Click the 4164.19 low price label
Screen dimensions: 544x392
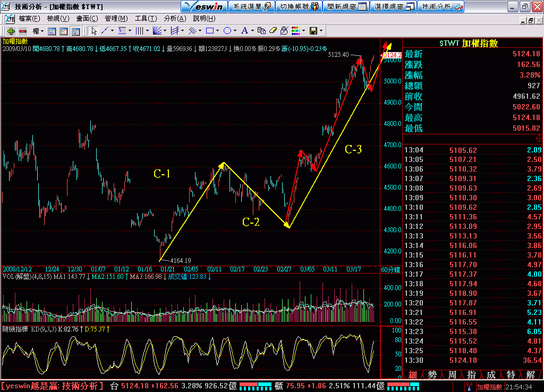pyautogui.click(x=181, y=260)
